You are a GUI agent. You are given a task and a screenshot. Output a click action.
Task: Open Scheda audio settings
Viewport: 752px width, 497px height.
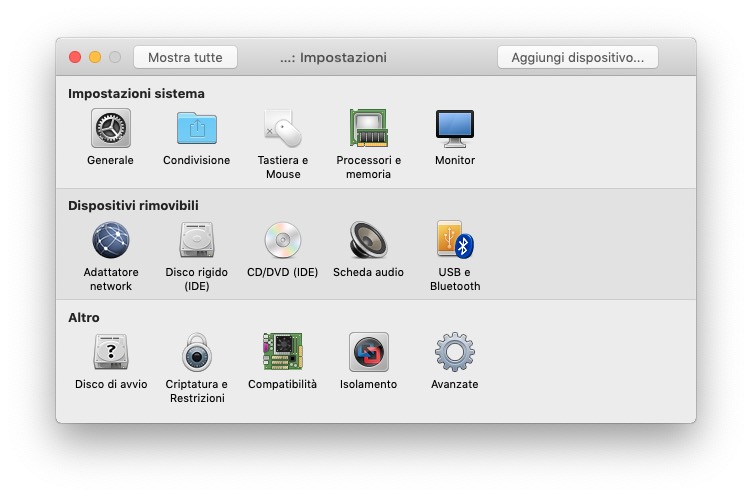[369, 241]
